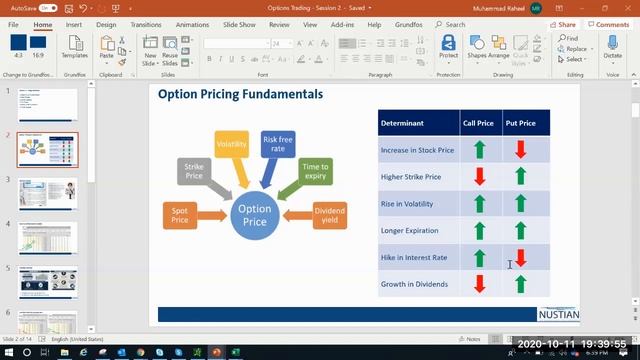Switch to the Transitions tab

click(x=146, y=24)
